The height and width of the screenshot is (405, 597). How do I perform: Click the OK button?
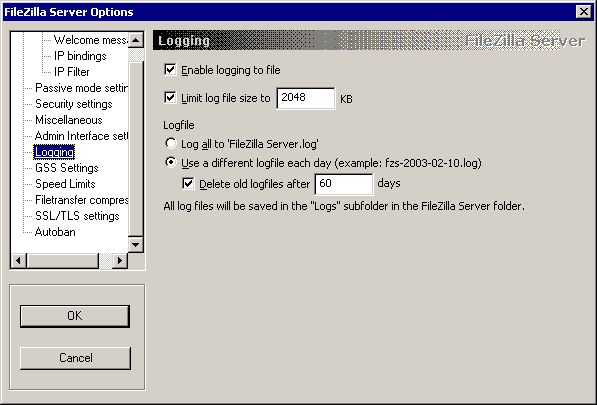pyautogui.click(x=75, y=316)
